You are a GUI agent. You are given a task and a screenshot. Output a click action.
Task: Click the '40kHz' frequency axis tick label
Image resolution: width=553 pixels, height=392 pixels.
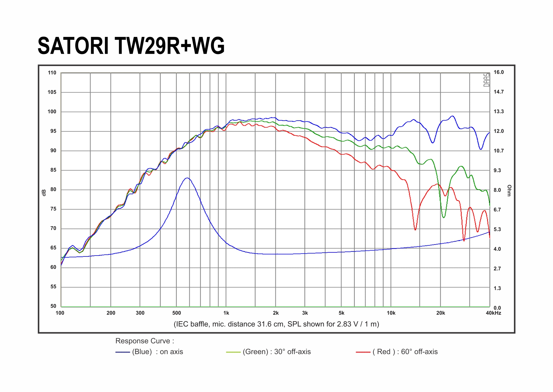(493, 313)
